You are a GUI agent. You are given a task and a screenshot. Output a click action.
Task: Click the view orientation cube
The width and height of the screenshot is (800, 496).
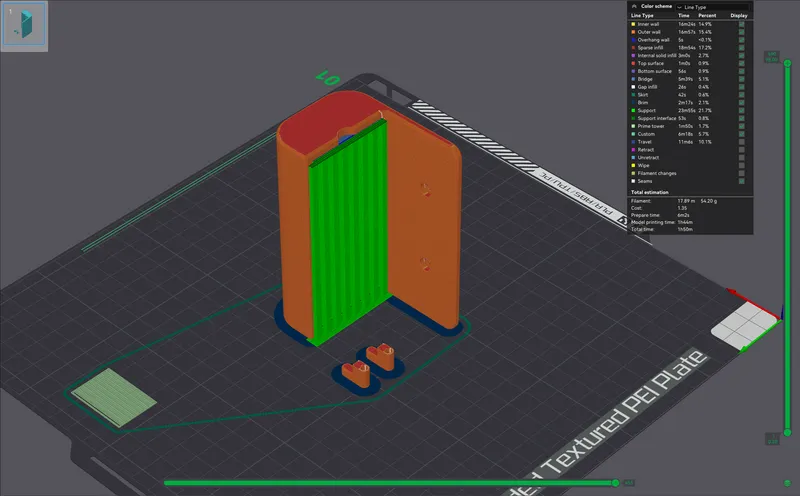(745, 326)
